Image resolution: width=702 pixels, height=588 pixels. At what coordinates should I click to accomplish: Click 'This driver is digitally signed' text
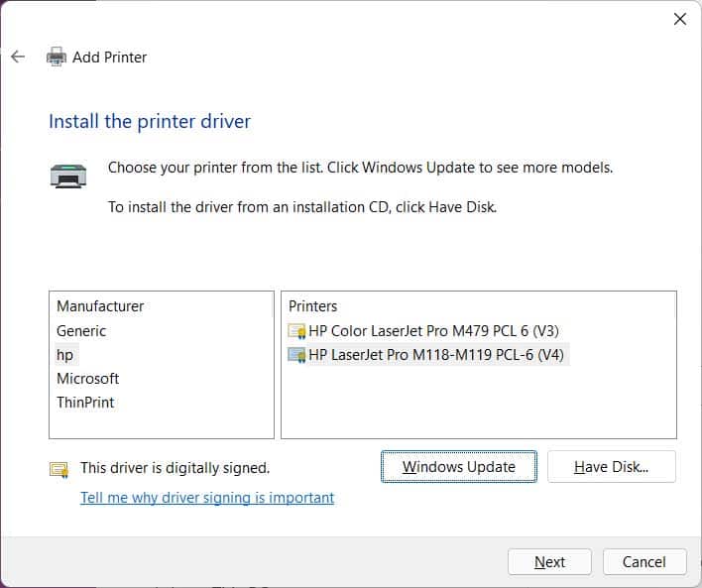(175, 468)
